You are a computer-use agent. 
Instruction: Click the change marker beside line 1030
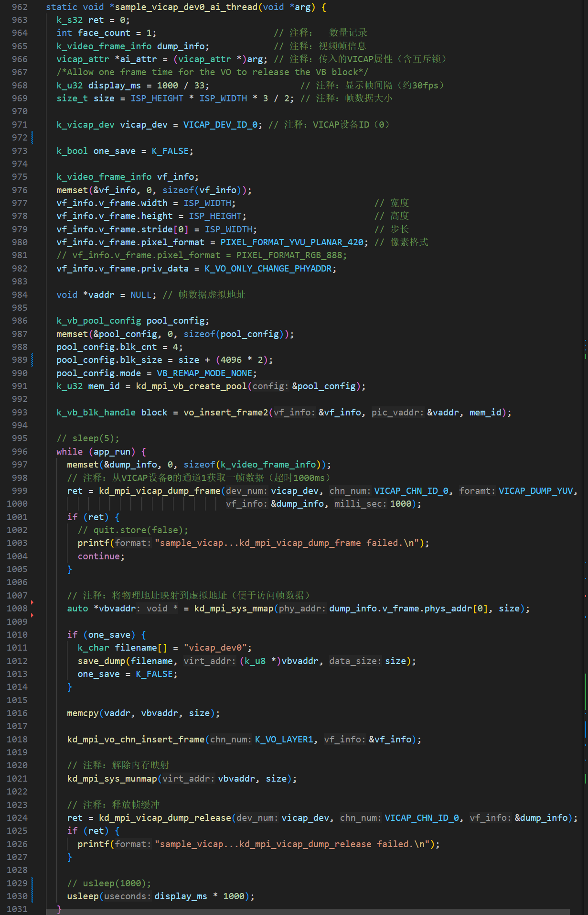[32, 896]
